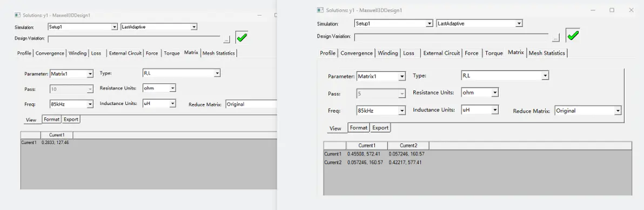The width and height of the screenshot is (644, 210).
Task: Open Resistance Units ohm dropdown in right window
Action: click(495, 93)
